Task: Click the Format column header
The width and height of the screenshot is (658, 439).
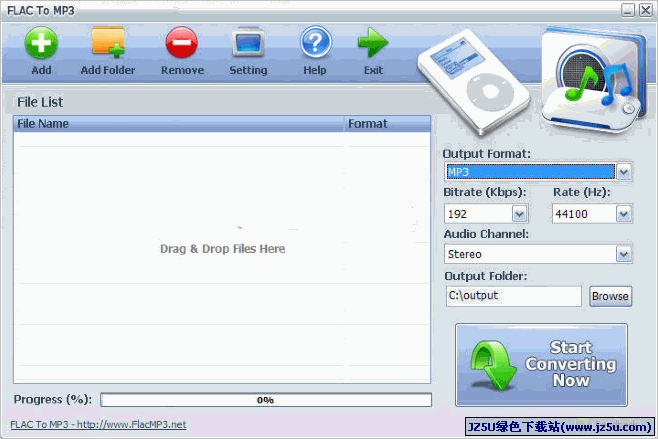Action: pos(387,124)
